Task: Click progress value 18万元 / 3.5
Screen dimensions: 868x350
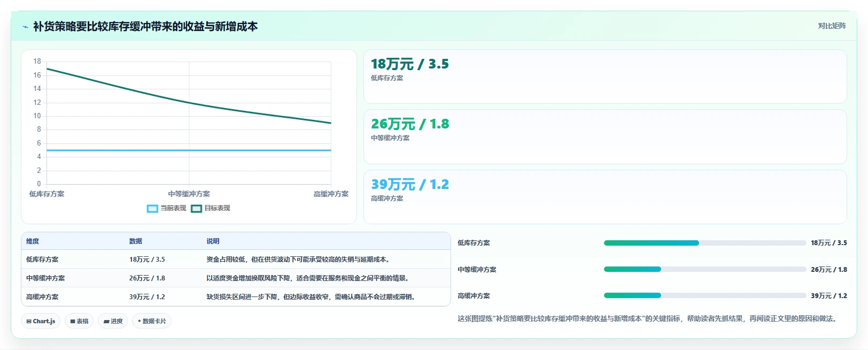Action: tap(828, 243)
